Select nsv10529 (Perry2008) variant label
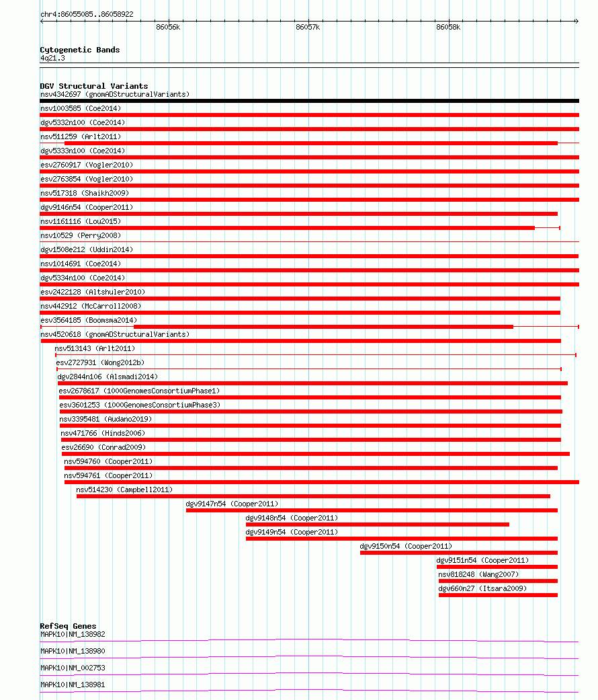Image resolution: width=598 pixels, height=700 pixels. tap(81, 235)
